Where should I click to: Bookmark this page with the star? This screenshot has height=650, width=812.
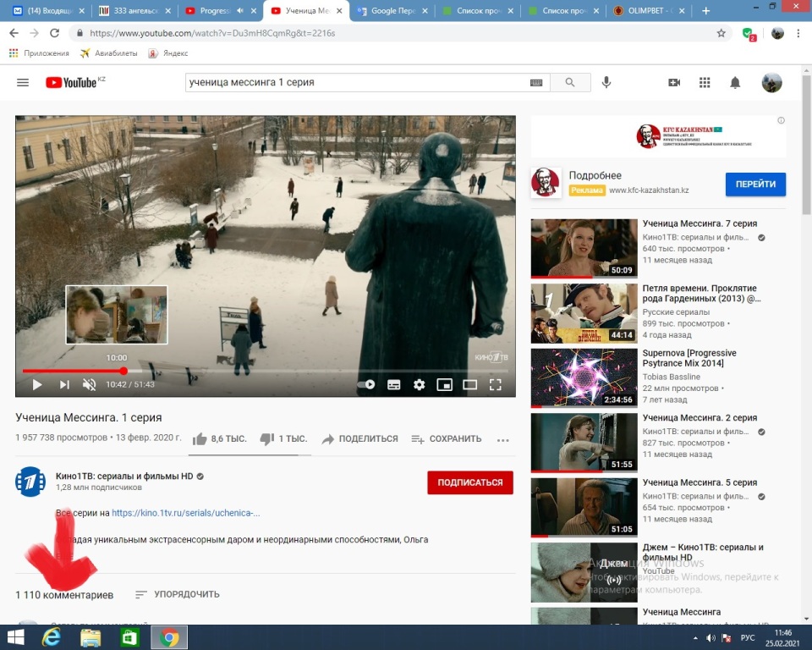point(721,33)
